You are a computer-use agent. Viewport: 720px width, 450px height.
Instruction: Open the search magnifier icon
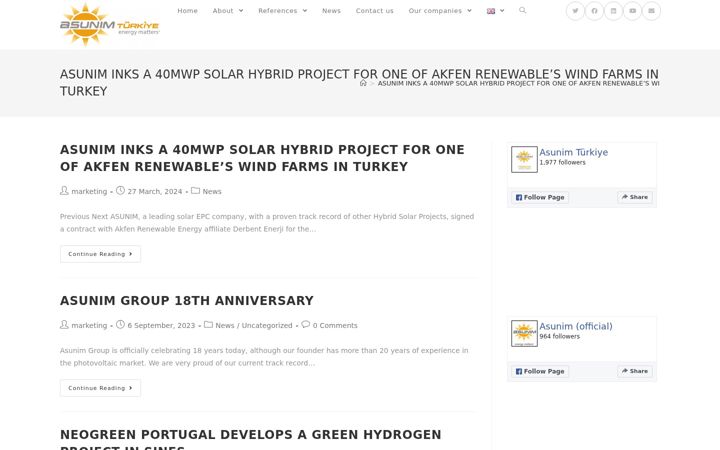(x=523, y=10)
